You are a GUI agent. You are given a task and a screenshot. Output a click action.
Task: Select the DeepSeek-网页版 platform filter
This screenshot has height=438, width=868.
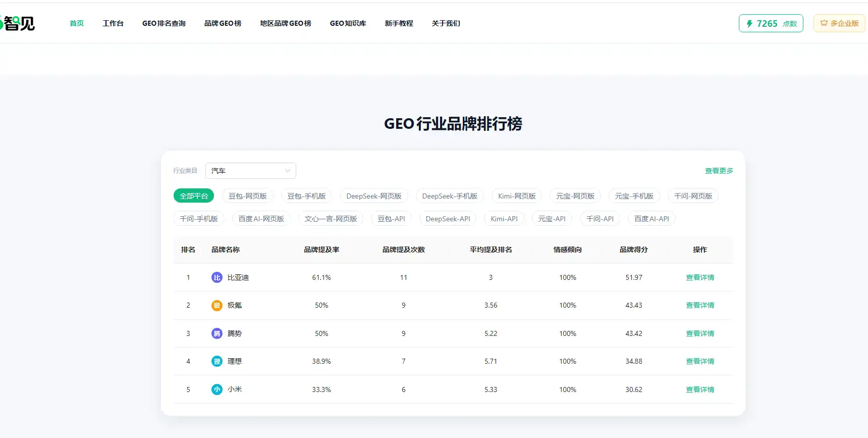click(x=374, y=196)
